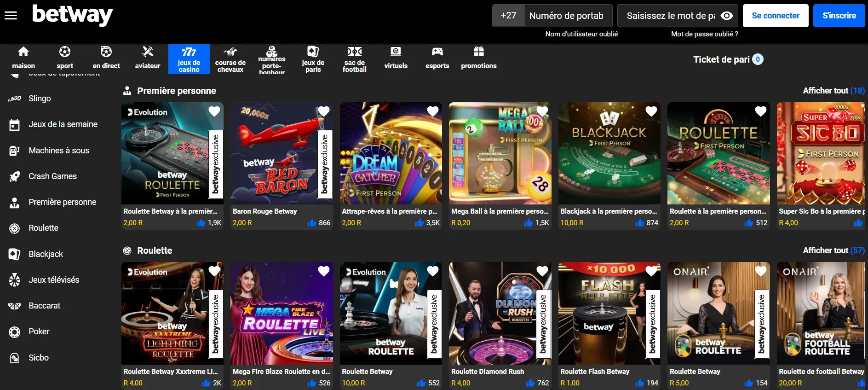This screenshot has height=390, width=868.
Task: Favorite Roulette Betway à la première heart
Action: coord(214,111)
